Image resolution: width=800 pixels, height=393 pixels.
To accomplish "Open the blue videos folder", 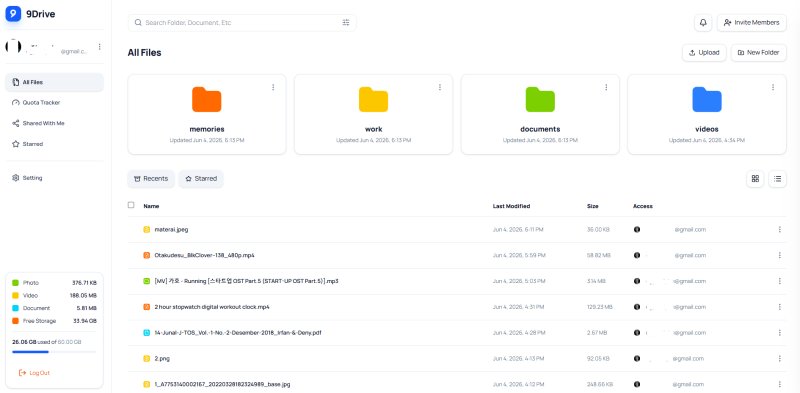I will pyautogui.click(x=707, y=114).
